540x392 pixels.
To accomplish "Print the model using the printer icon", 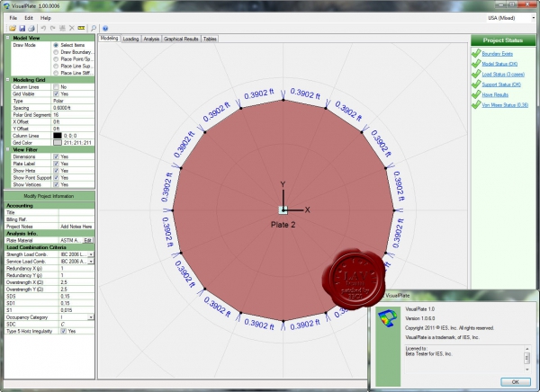I will 31,28.
